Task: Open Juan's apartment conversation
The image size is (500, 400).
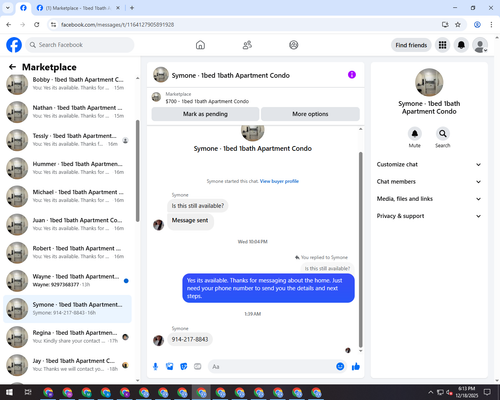Action: pos(67,224)
